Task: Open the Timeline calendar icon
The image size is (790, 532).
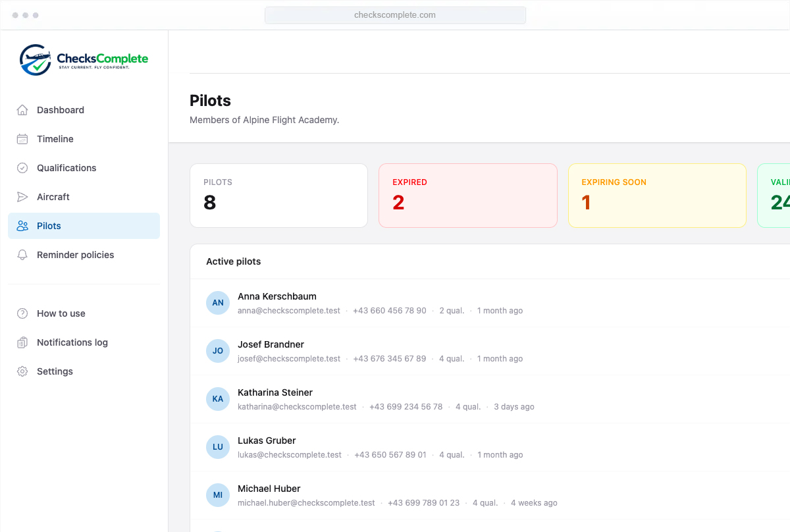Action: coord(22,139)
